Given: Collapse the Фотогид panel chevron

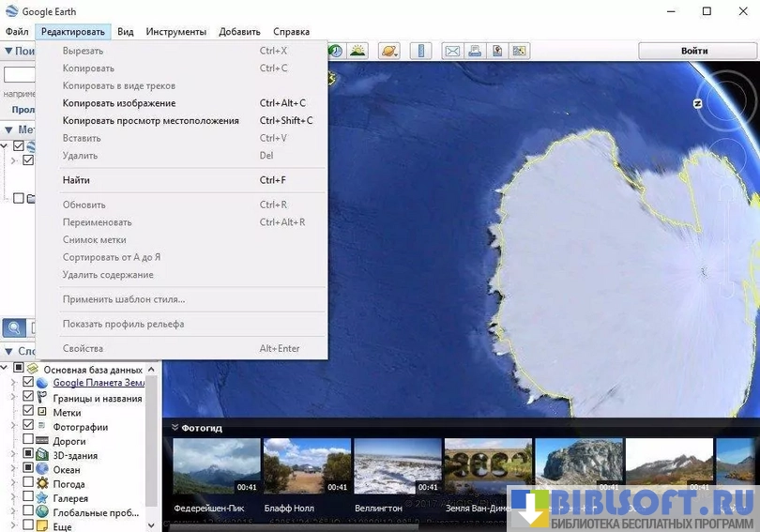Looking at the screenshot, I should point(175,428).
